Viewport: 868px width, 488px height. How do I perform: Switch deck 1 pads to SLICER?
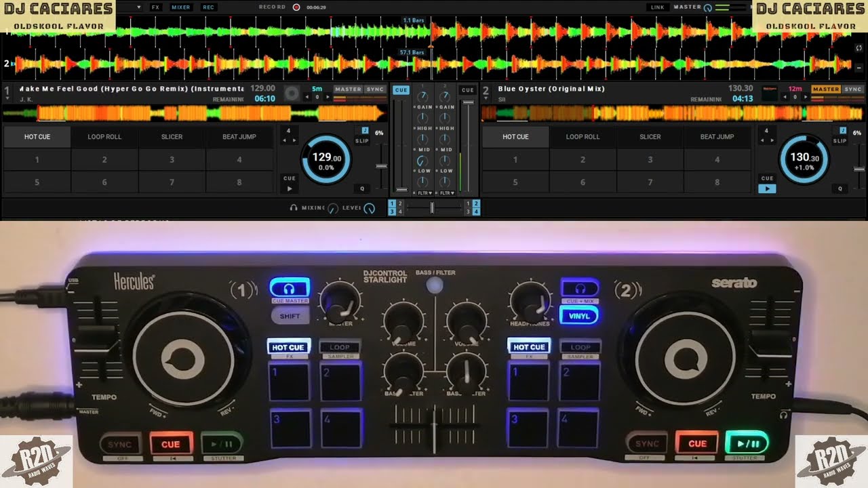tap(172, 137)
